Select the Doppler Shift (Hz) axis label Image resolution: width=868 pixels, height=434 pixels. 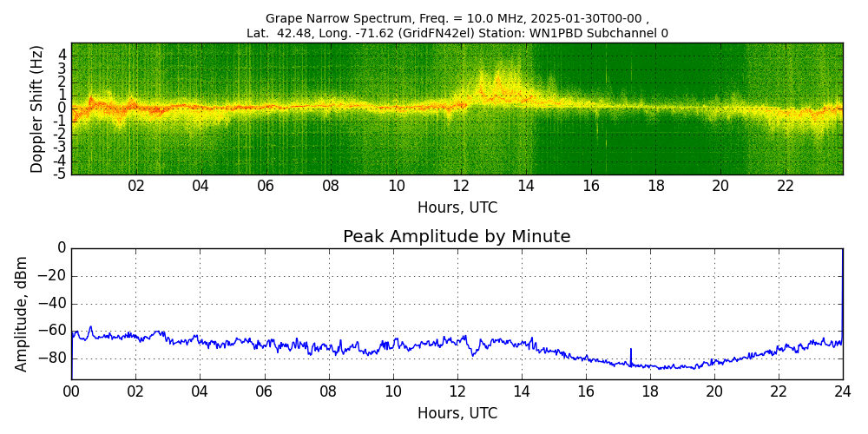click(x=36, y=109)
